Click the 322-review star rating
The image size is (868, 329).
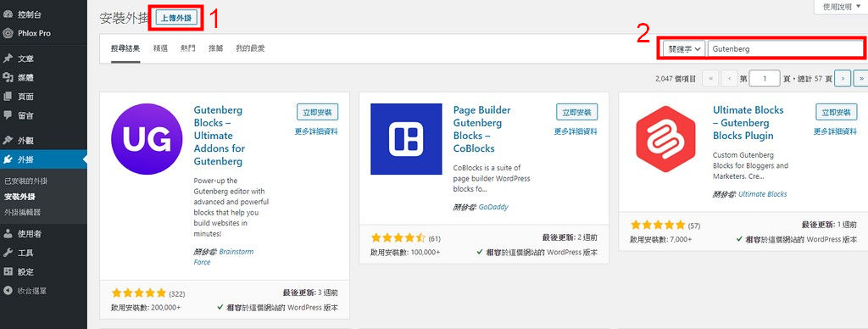(x=138, y=293)
